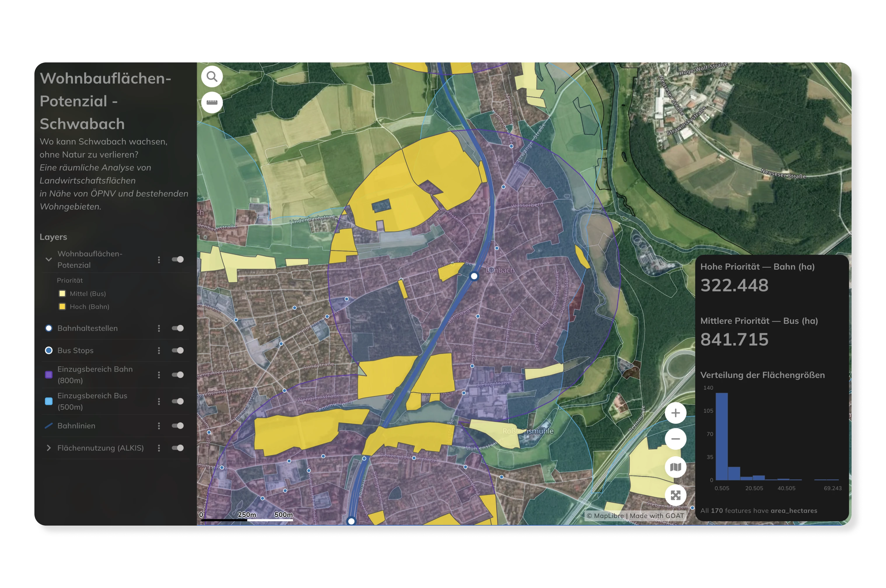
Task: Select the Bus Stops layer name
Action: [x=75, y=350]
